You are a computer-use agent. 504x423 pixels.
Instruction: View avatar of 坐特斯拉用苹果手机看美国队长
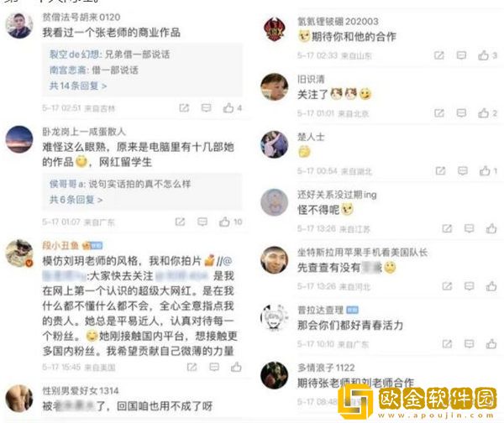[274, 260]
